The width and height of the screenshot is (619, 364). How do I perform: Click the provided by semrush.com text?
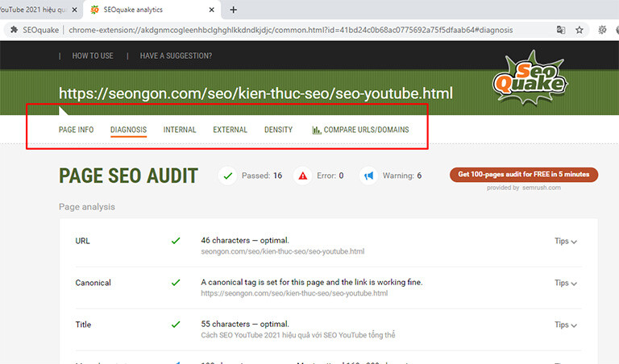point(523,188)
